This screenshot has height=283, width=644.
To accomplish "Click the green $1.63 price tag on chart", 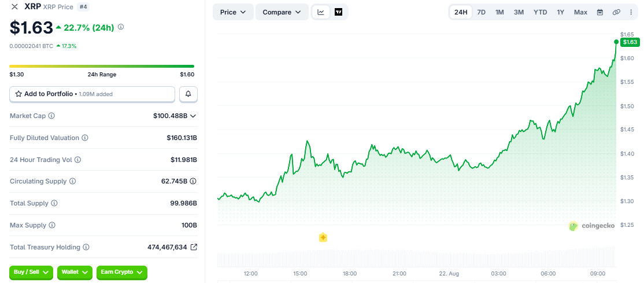I will point(630,42).
